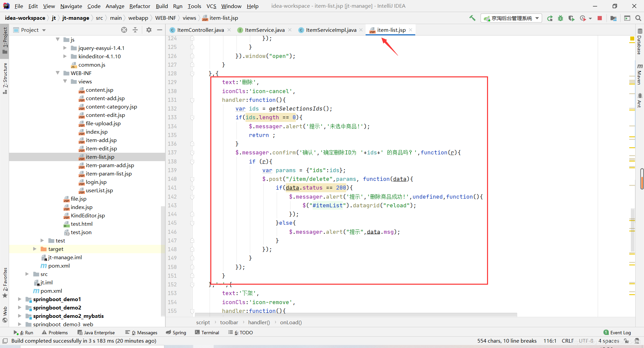
Task: Start debugging with the bug icon
Action: pyautogui.click(x=560, y=18)
